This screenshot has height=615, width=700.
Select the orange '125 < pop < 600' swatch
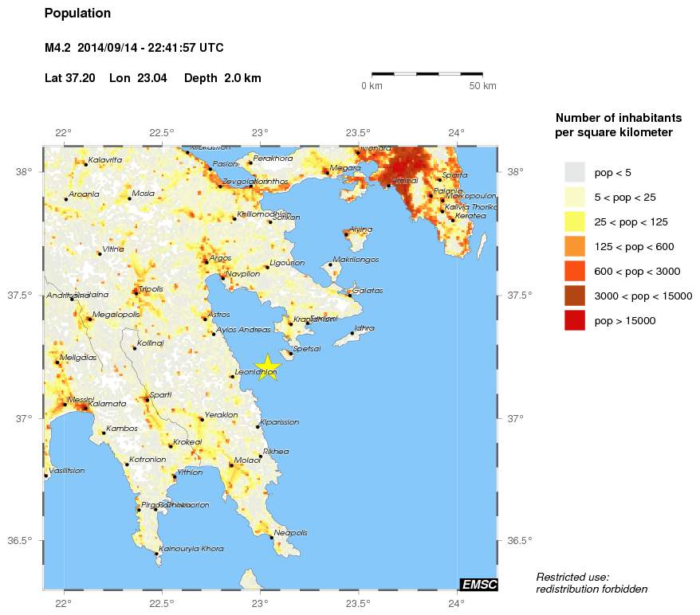tap(574, 246)
